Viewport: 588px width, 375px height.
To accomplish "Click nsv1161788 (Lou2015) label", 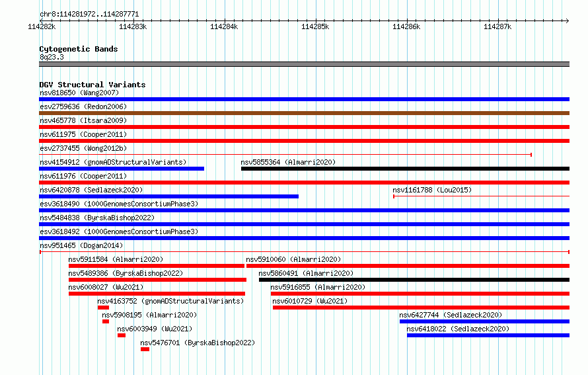I will pos(432,190).
